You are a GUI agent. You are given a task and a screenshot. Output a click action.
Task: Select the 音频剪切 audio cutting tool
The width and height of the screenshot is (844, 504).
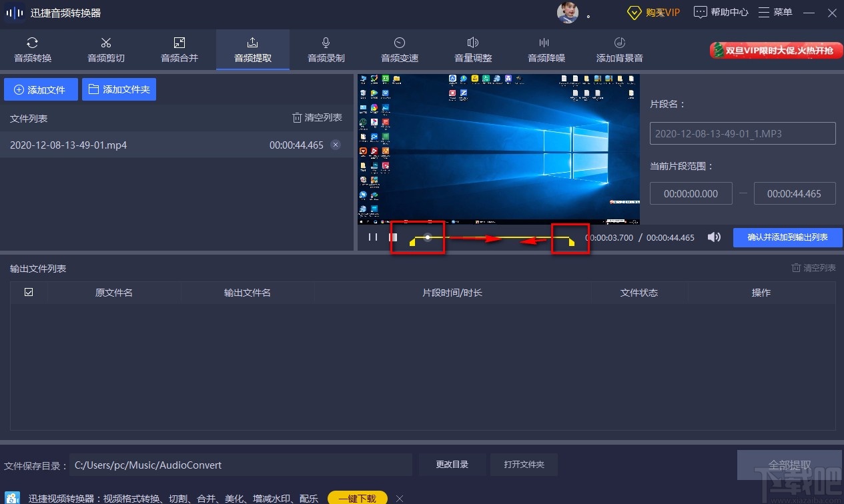105,49
